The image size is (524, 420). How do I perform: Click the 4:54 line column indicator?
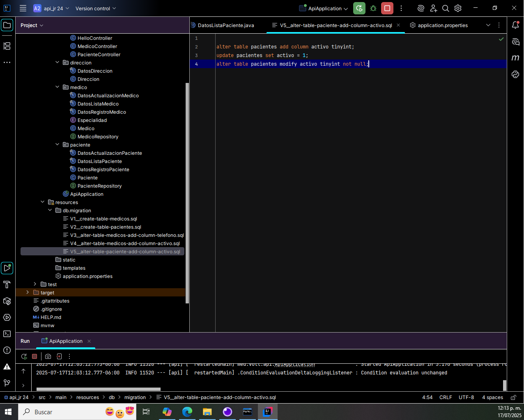click(427, 397)
